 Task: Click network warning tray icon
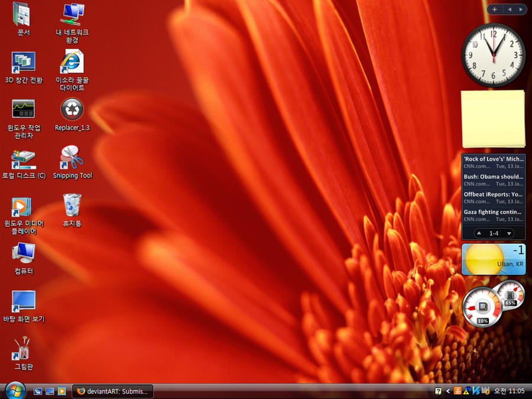pyautogui.click(x=466, y=391)
